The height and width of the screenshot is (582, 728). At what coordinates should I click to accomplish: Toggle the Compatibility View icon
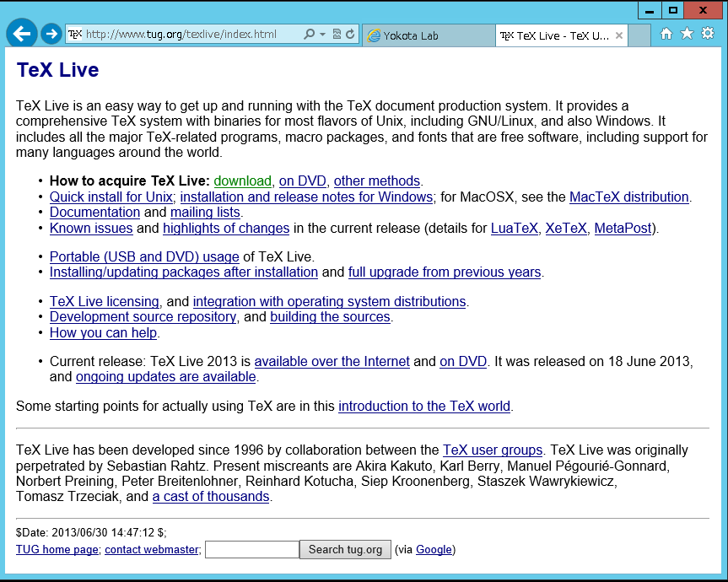(x=337, y=35)
